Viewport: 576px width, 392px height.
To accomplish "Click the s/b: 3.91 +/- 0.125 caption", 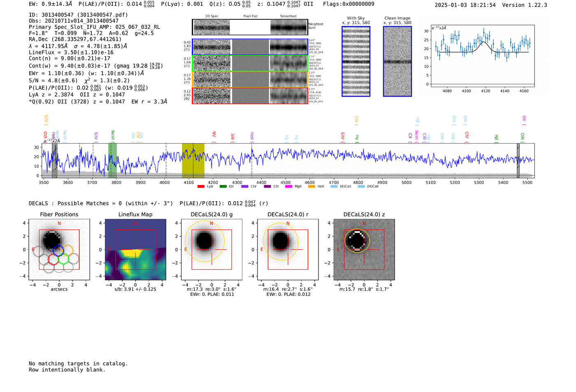I will tap(135, 289).
